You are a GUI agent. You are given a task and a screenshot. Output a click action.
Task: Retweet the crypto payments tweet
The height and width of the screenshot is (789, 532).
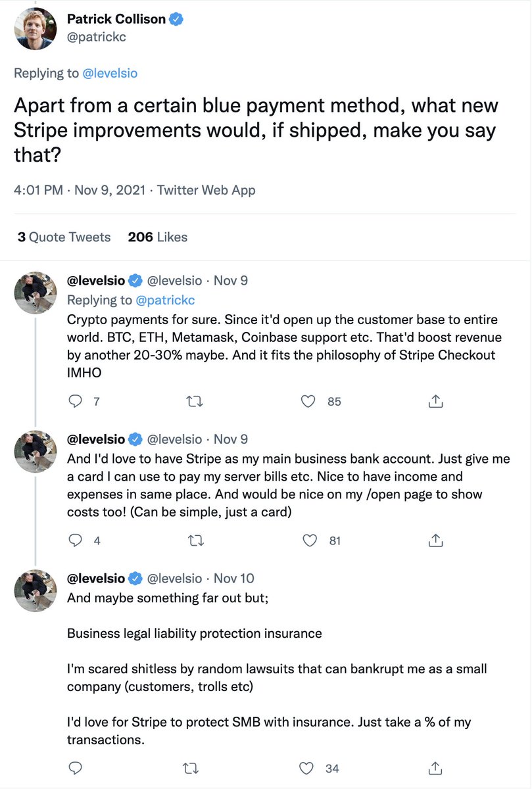click(x=195, y=400)
